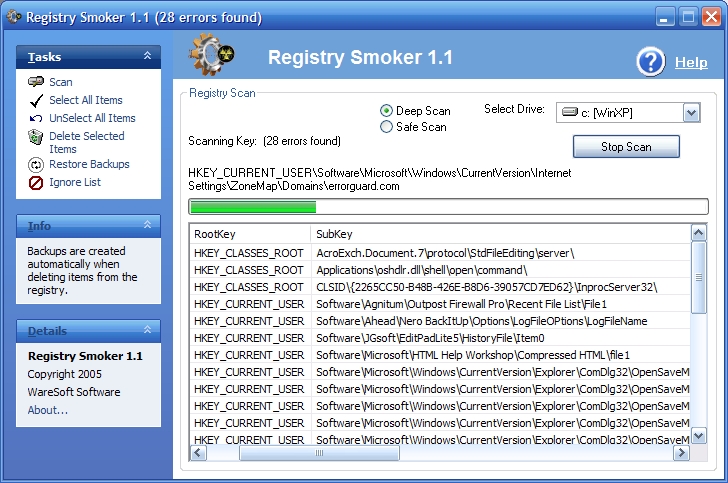Click the horizontal scrollbar left arrow
728x483 pixels.
click(x=198, y=453)
